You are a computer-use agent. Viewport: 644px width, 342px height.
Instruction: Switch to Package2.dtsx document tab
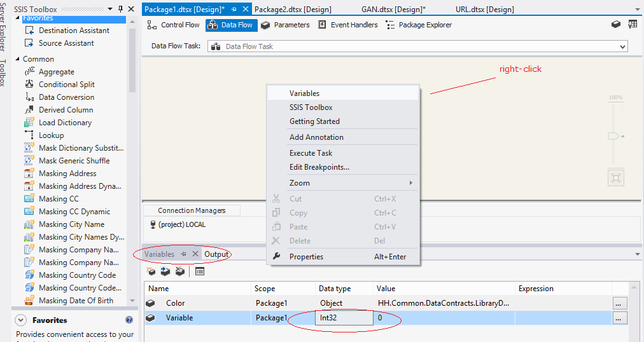coord(293,9)
